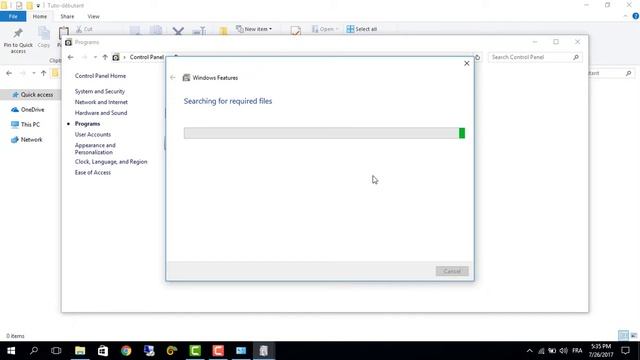Click the Windows Features progress bar
This screenshot has height=360, width=640.
324,133
